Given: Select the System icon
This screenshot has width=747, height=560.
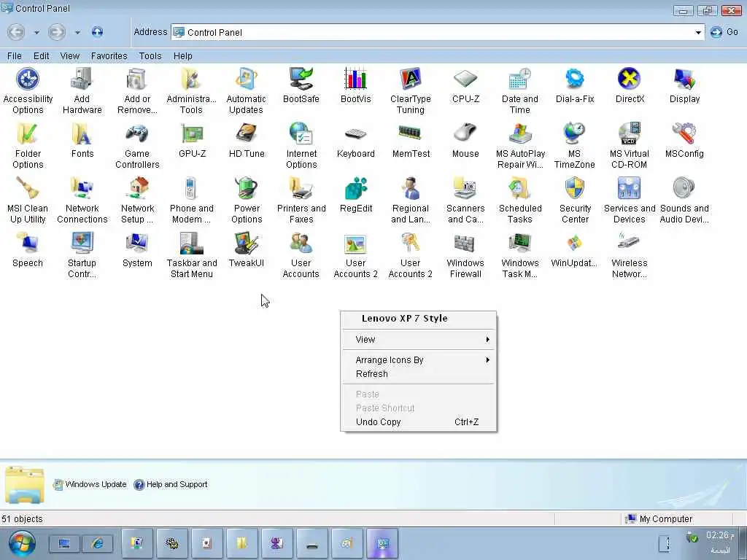Looking at the screenshot, I should [x=137, y=244].
